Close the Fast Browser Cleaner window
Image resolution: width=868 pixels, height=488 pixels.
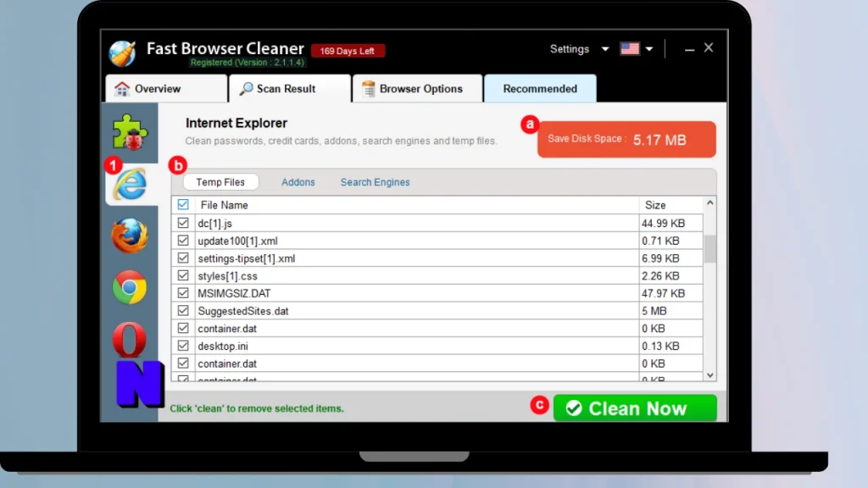709,48
